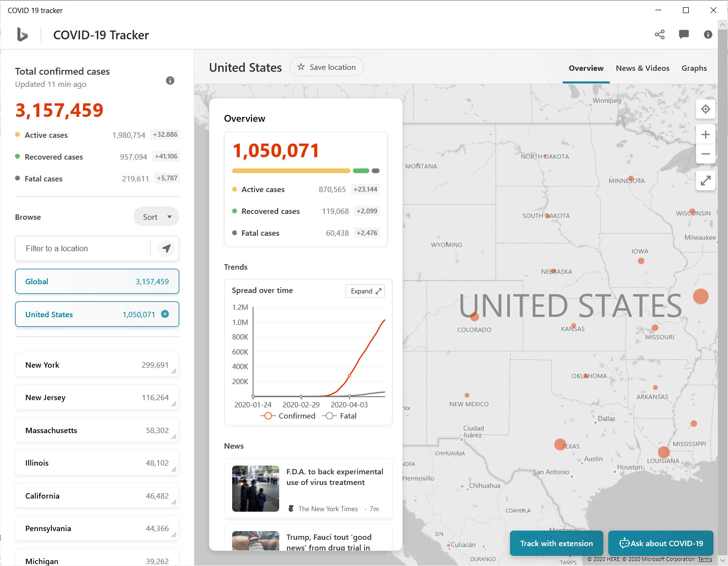Expand the map to fullscreen
Image resolution: width=728 pixels, height=566 pixels.
[x=706, y=180]
